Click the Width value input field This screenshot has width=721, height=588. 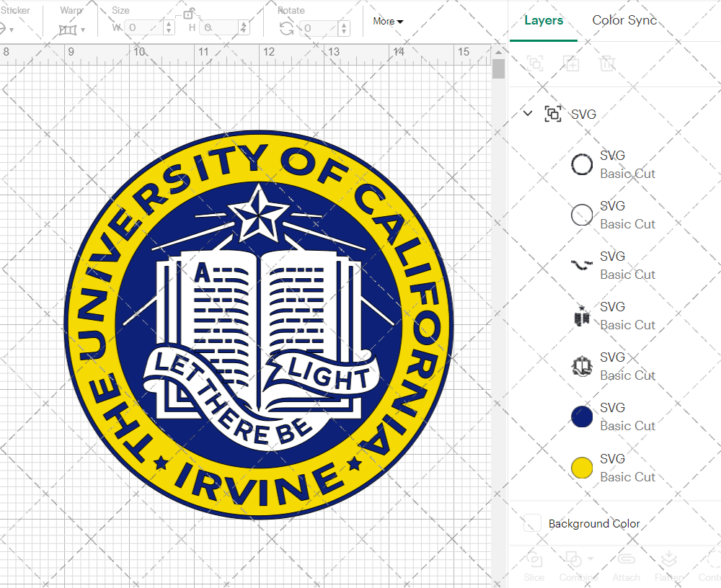141,27
